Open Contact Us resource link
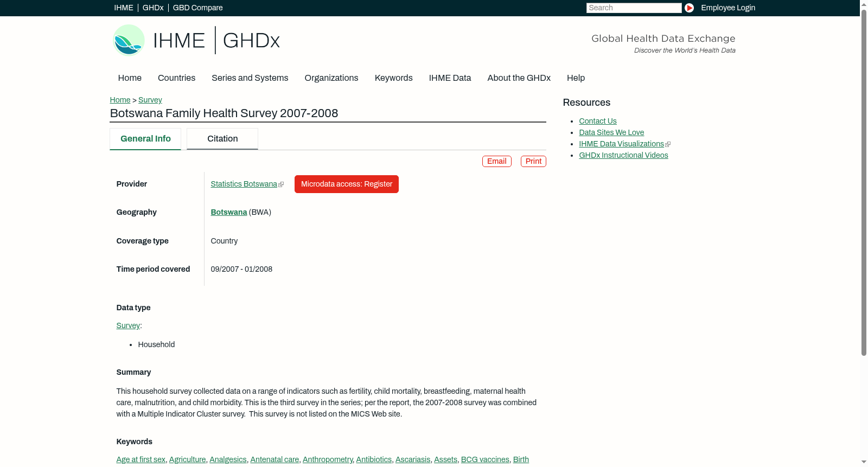The image size is (868, 467). click(x=598, y=121)
